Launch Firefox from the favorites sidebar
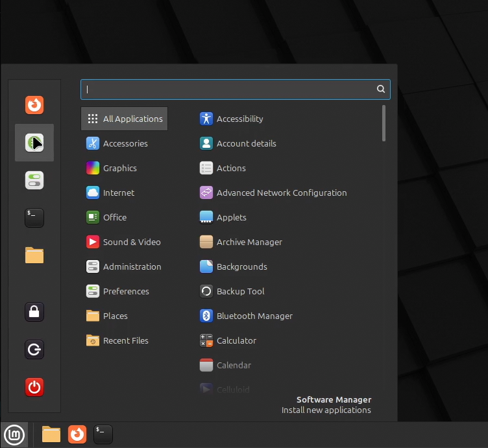This screenshot has width=488, height=448. coord(34,105)
